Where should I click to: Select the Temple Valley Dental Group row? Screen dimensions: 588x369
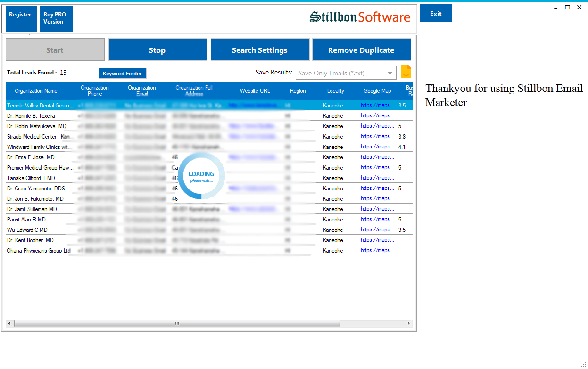[x=209, y=106]
